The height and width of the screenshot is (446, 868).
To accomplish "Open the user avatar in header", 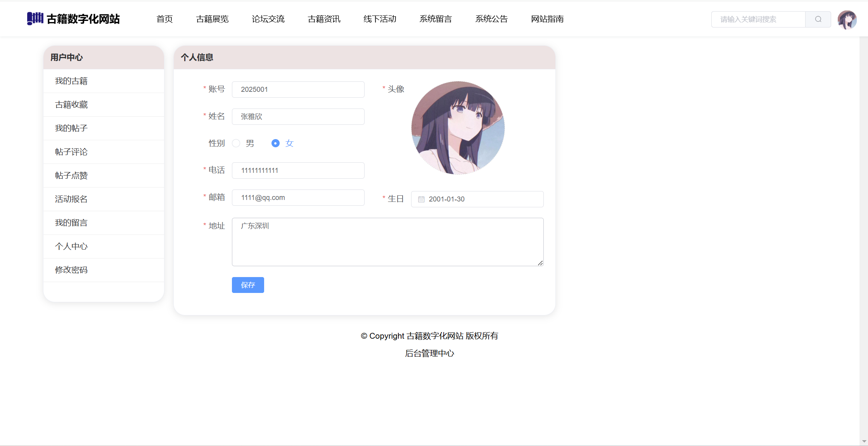I will (x=847, y=20).
